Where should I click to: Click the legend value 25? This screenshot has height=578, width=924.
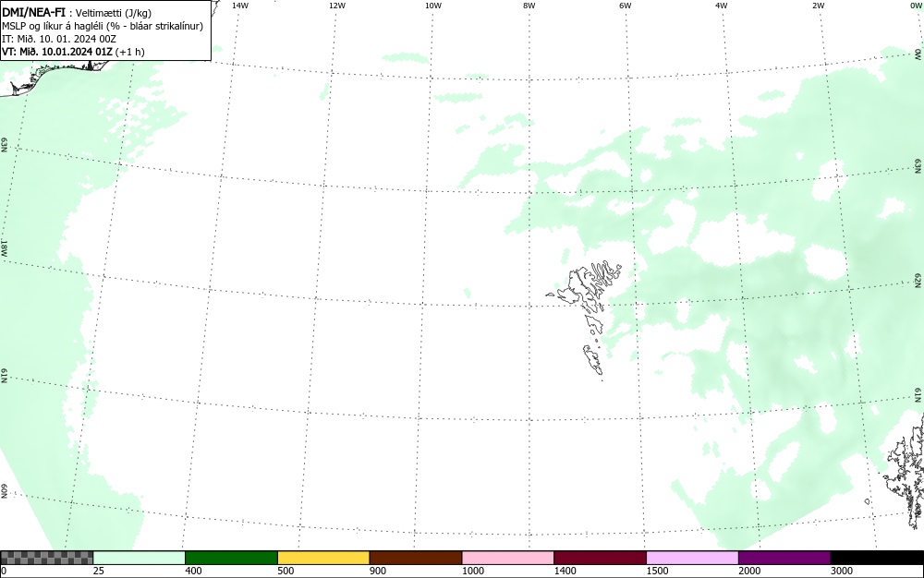[x=99, y=571]
